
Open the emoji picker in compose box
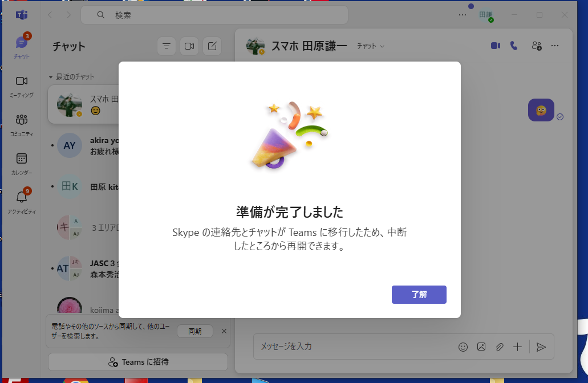[463, 347]
